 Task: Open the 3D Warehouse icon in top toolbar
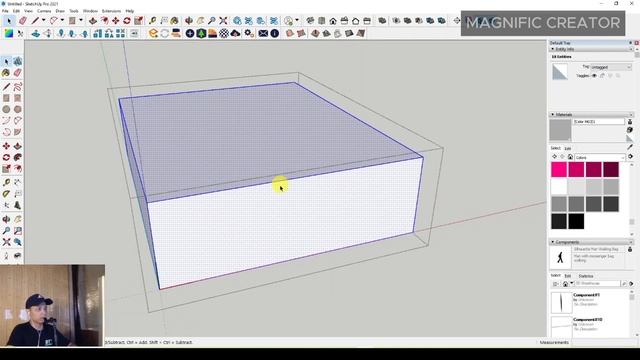[x=237, y=20]
